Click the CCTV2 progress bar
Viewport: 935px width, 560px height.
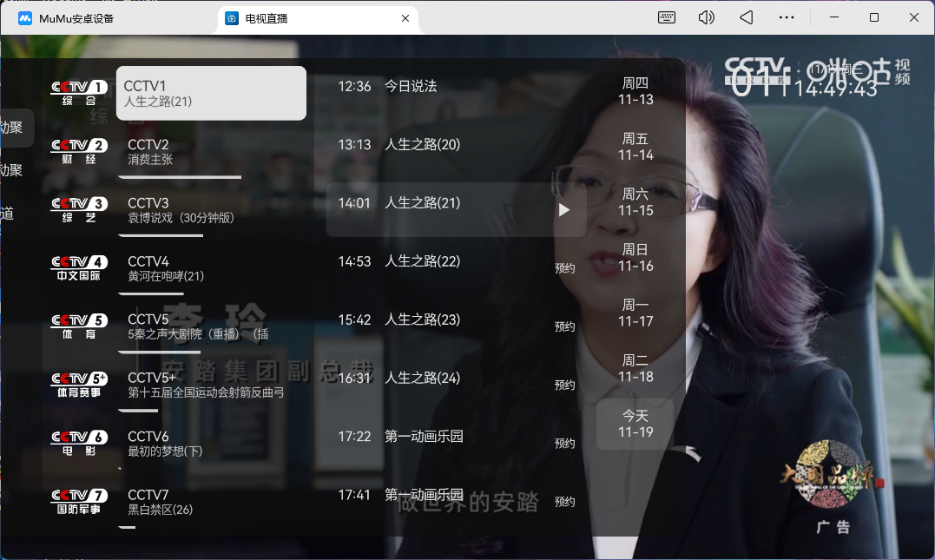click(x=180, y=177)
